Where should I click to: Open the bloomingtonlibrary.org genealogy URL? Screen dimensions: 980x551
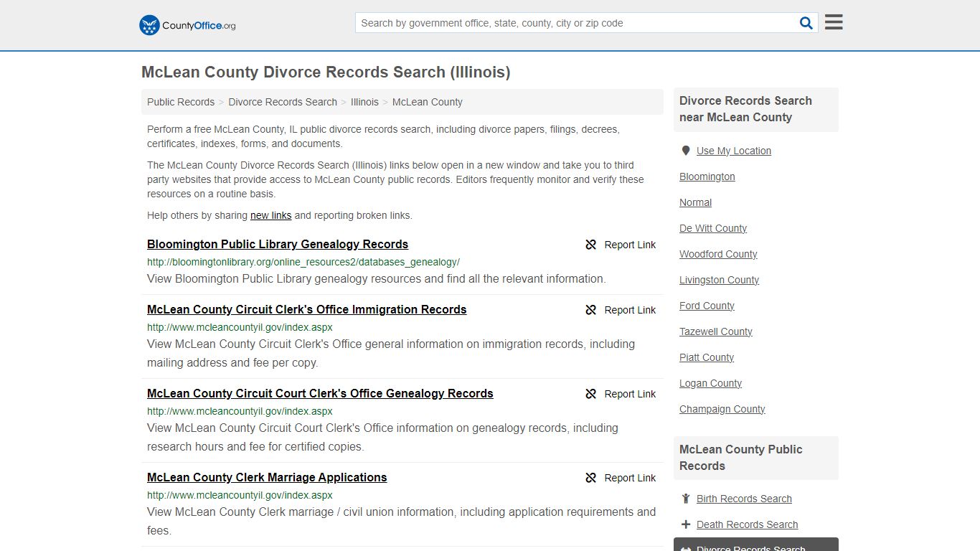click(x=303, y=262)
